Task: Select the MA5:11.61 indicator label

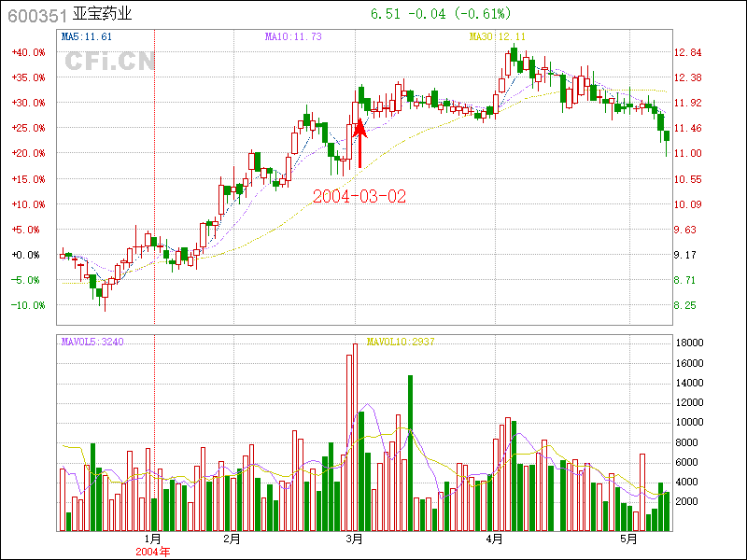Action: click(87, 36)
